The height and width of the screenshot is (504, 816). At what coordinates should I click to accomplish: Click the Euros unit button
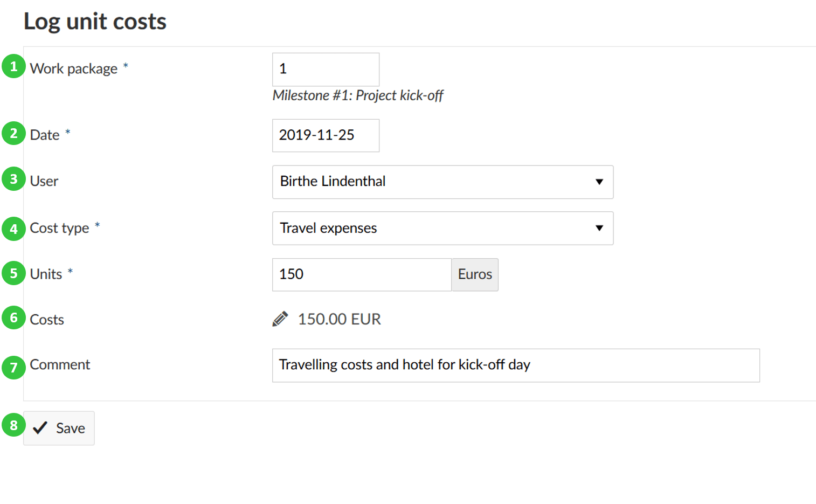474,274
